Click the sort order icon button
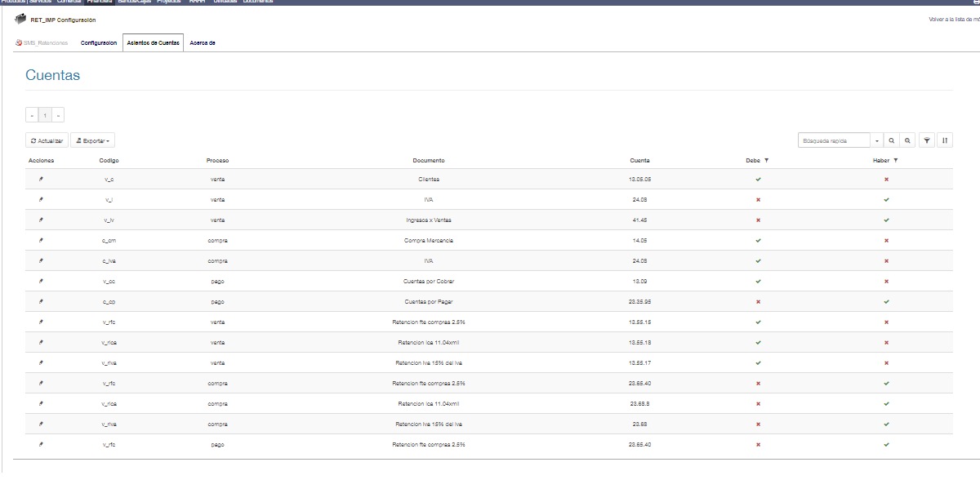Viewport: 980px width, 480px height. click(x=945, y=140)
